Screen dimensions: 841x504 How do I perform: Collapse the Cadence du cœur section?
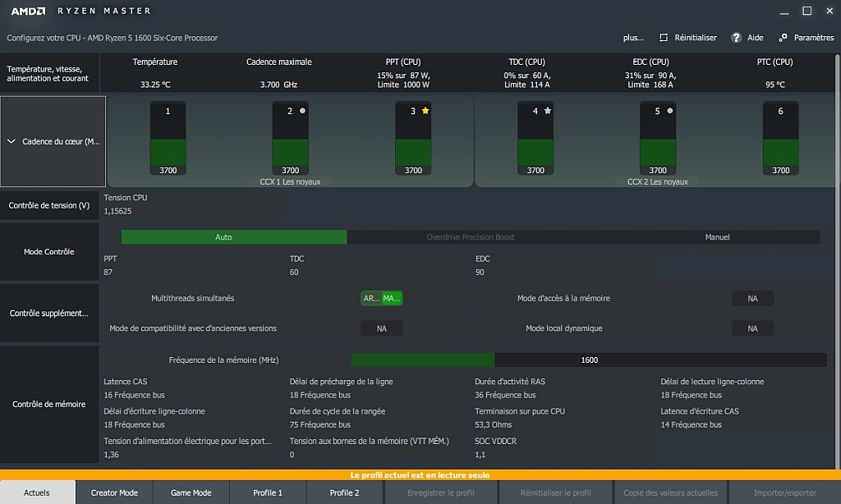(11, 141)
